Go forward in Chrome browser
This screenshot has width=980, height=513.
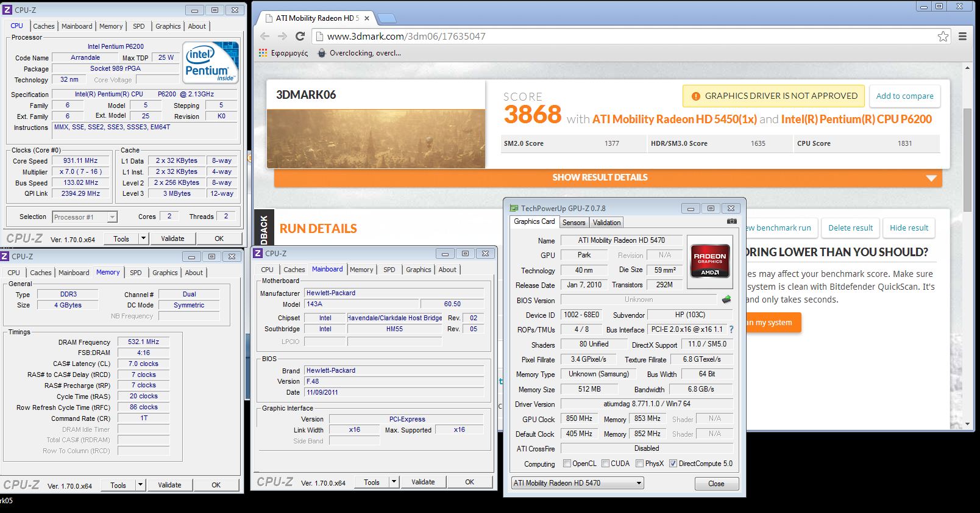[x=282, y=37]
